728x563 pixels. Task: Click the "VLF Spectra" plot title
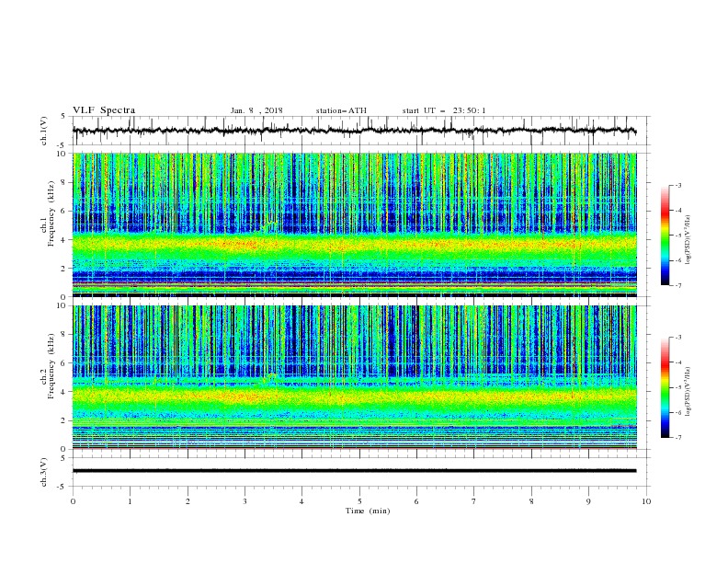coord(104,110)
